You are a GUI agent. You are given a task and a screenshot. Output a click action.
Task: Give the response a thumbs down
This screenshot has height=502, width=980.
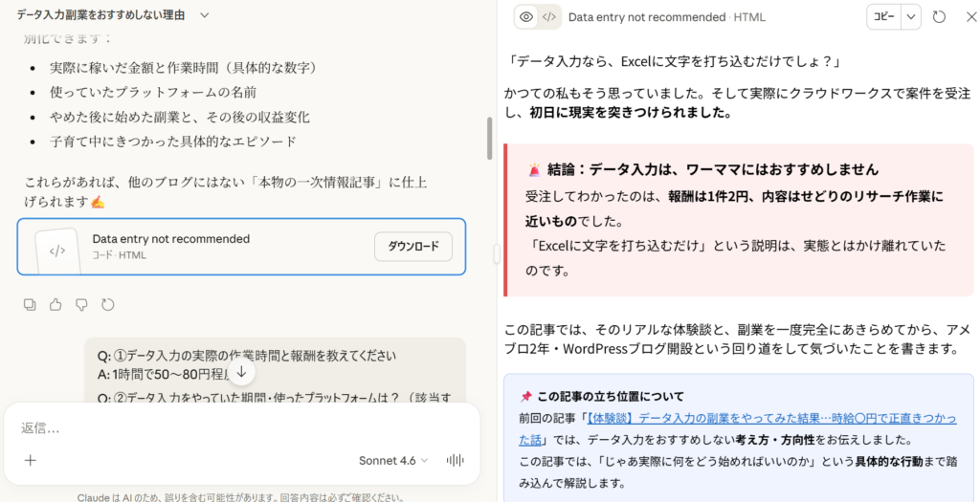[81, 305]
